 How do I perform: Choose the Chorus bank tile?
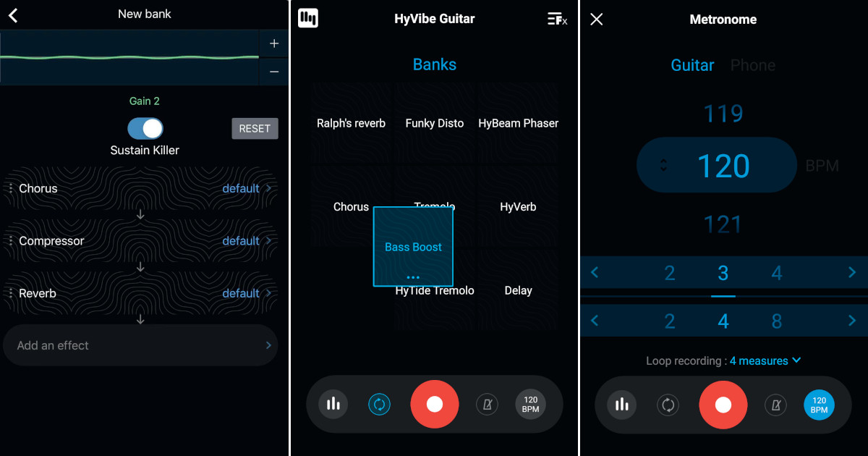click(x=351, y=207)
